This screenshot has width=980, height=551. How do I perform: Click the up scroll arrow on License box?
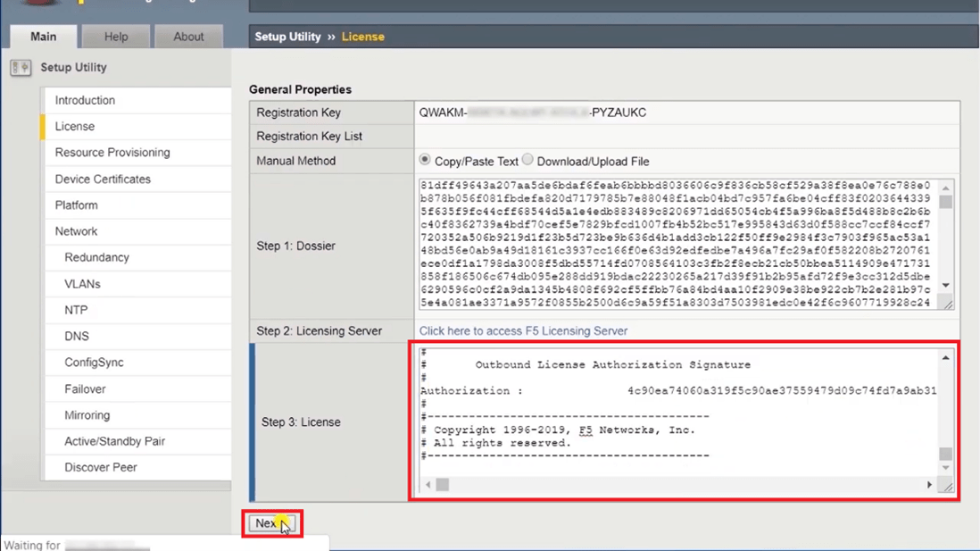(x=945, y=357)
